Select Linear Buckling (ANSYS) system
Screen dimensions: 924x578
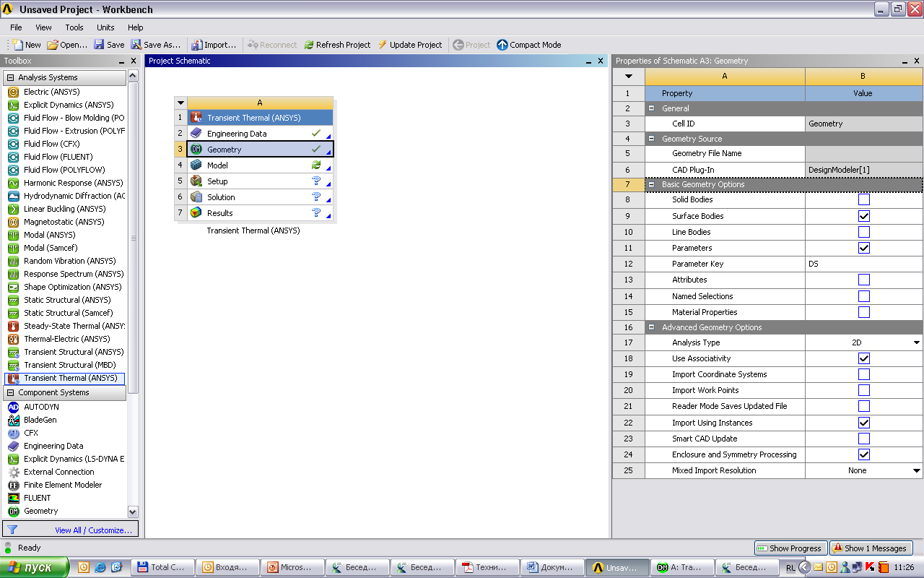[64, 209]
